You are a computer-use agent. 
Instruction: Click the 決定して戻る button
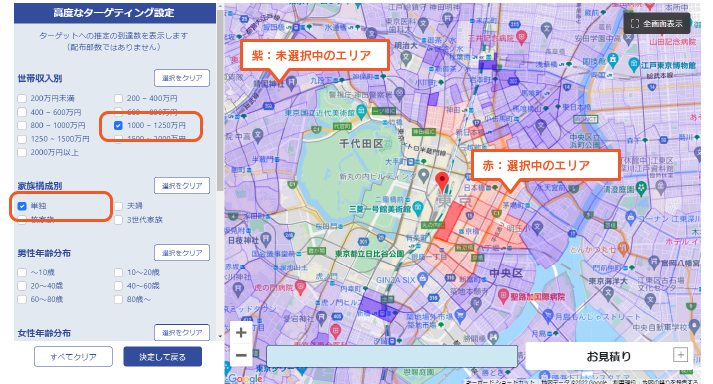[x=162, y=357]
